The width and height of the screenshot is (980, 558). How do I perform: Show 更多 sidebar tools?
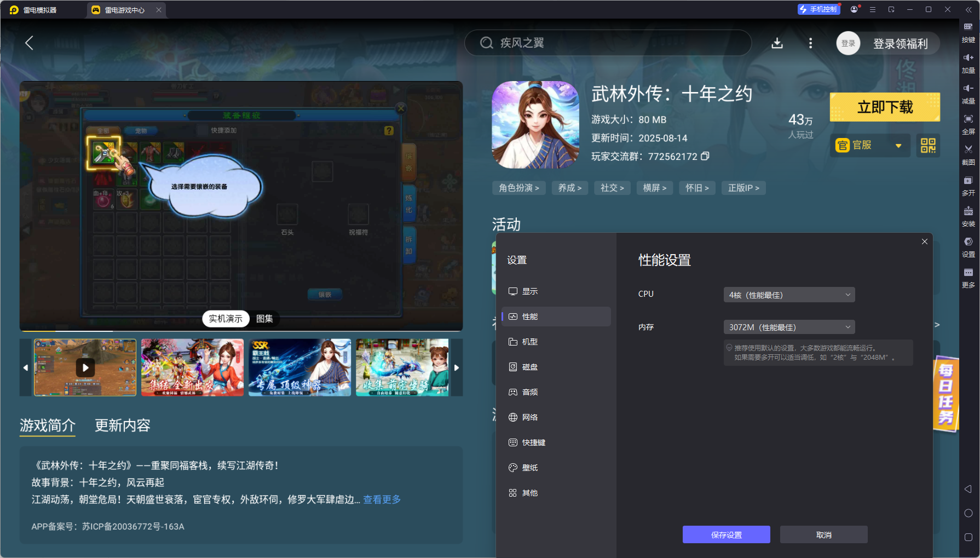coord(968,278)
